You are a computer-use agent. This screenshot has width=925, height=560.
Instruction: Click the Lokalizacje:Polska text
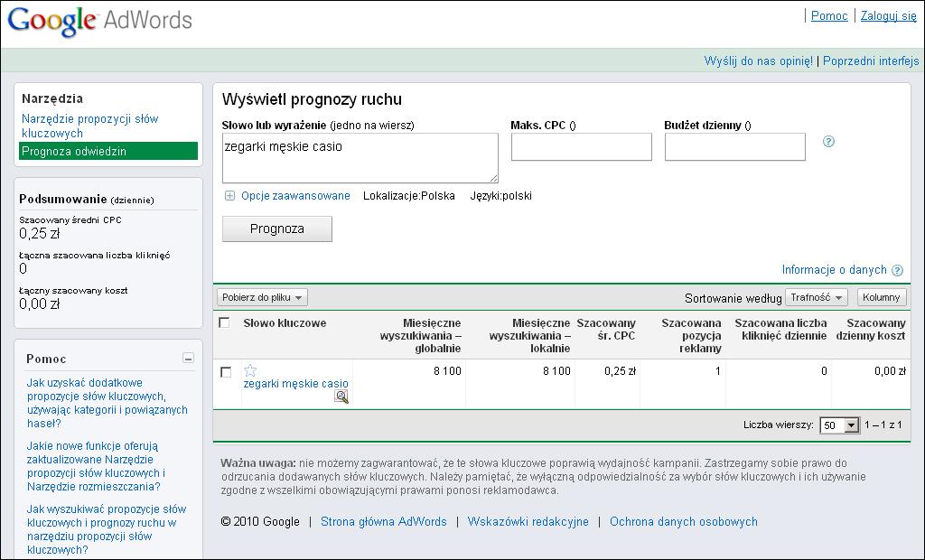tap(409, 196)
